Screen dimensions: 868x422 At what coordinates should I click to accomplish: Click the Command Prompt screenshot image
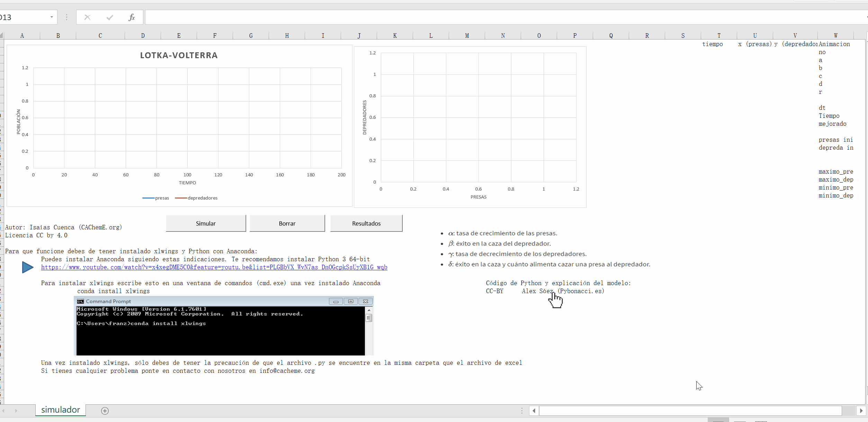click(x=224, y=326)
